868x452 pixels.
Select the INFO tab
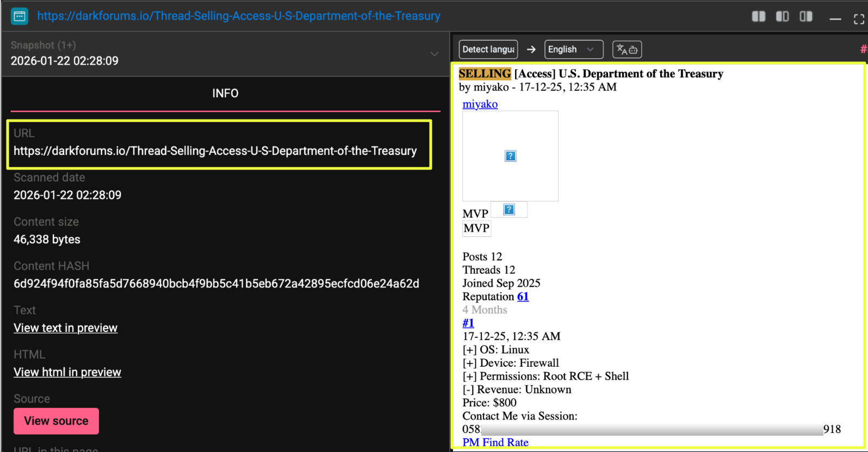pos(225,93)
